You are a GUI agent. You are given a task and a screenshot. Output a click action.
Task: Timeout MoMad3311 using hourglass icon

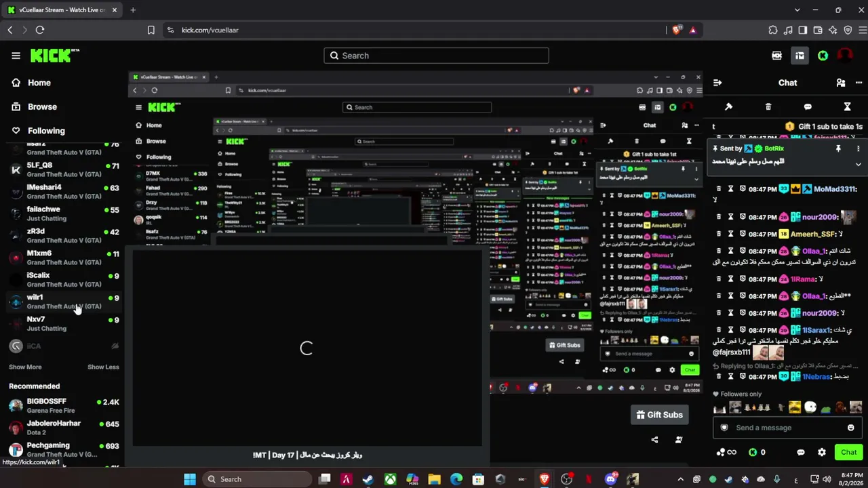point(731,189)
